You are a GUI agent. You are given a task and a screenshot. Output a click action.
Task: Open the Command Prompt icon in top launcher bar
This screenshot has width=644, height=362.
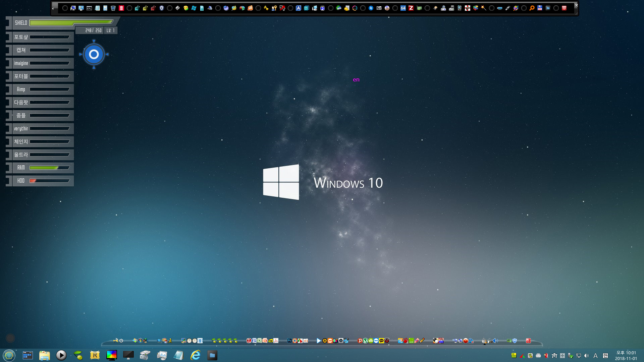pos(89,8)
